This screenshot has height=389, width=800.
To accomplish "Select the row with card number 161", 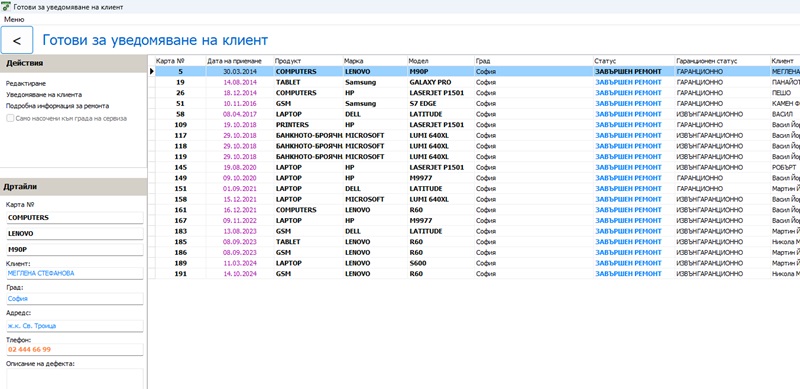I will pyautogui.click(x=474, y=210).
